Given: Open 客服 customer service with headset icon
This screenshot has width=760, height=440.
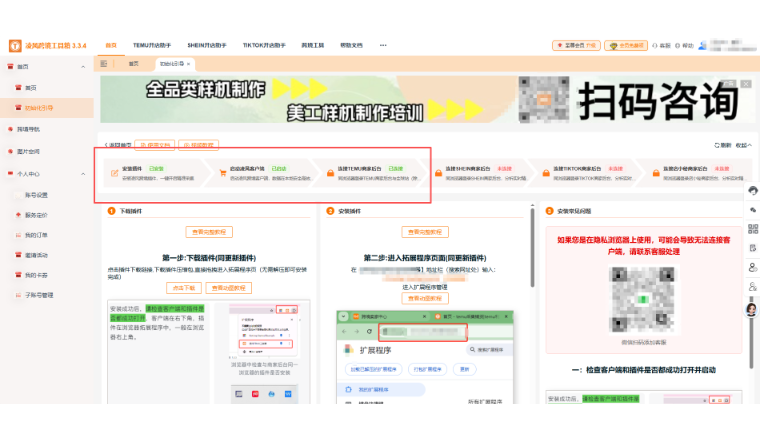Looking at the screenshot, I should pos(661,46).
